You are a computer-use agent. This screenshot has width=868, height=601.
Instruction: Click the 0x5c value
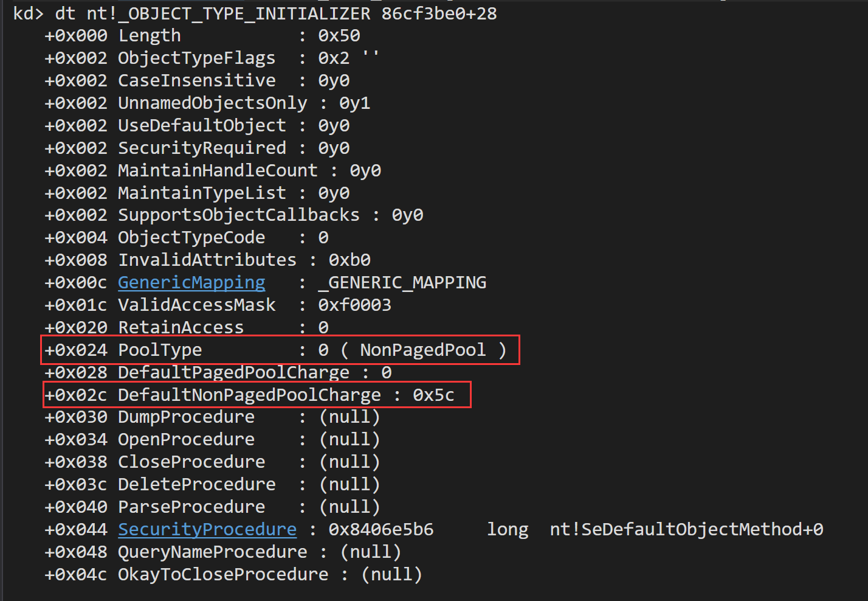click(433, 395)
